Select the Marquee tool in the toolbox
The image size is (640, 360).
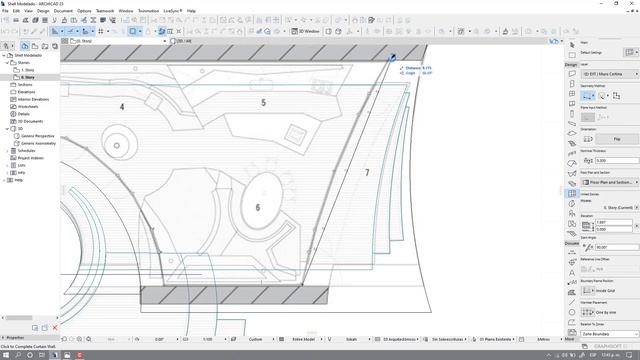[572, 55]
